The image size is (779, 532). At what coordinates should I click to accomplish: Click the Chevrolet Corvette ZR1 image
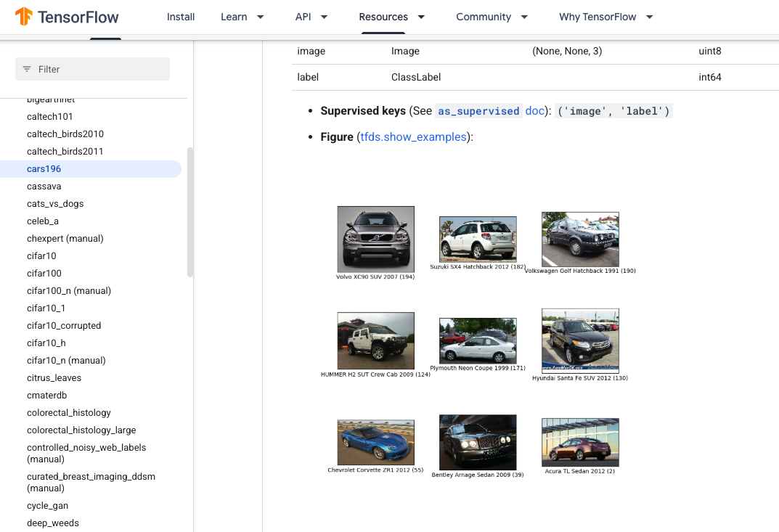[x=375, y=442]
